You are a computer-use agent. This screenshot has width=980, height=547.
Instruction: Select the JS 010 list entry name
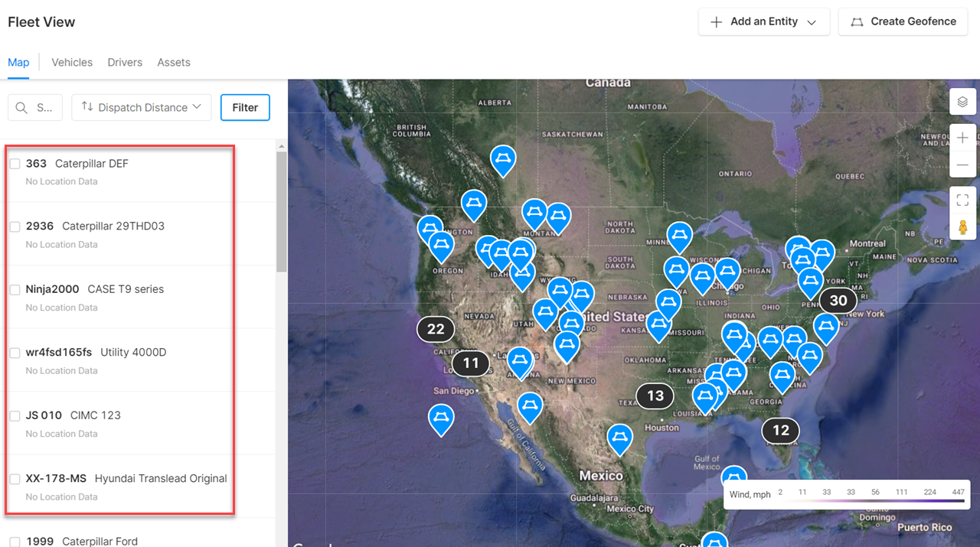coord(44,415)
